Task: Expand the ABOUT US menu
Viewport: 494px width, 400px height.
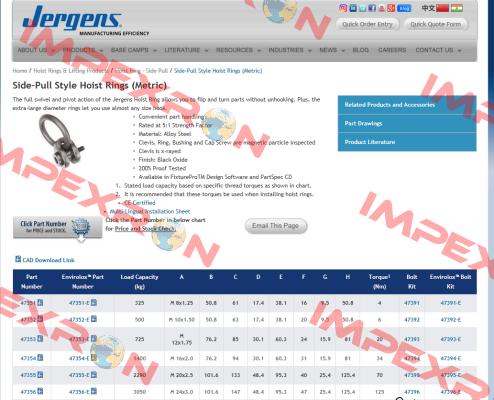Action: [36, 50]
